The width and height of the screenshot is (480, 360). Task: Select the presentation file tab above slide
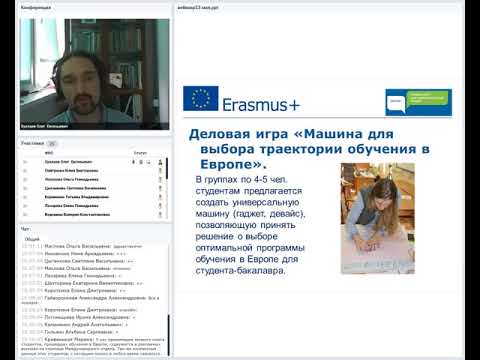pos(198,7)
